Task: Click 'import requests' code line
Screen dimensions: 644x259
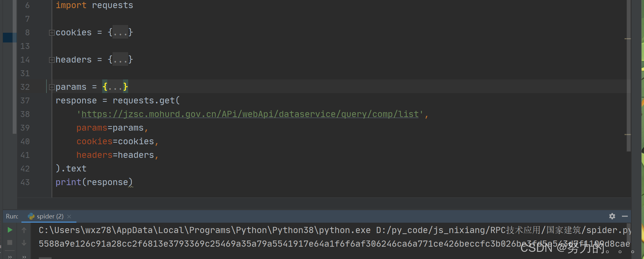Action: [94, 5]
